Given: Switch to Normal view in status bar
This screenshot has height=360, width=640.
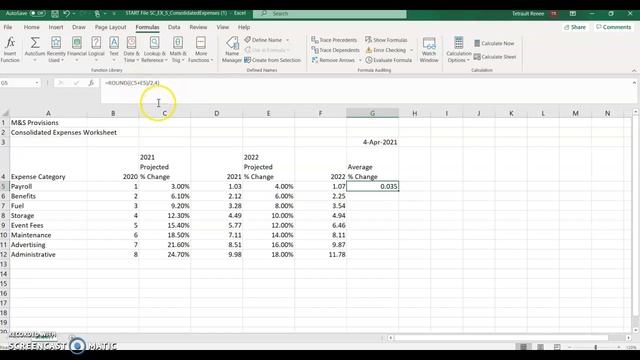Looking at the screenshot, I should (x=524, y=347).
